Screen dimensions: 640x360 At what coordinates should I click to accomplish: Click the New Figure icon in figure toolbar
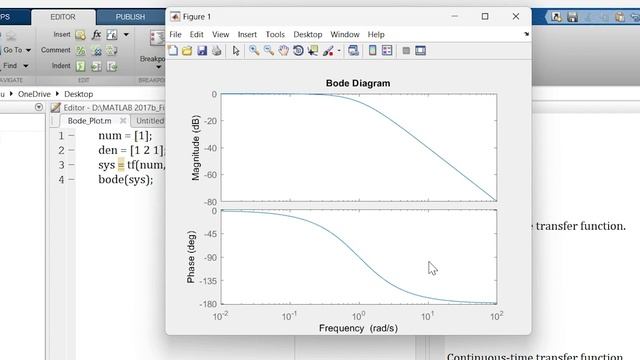click(x=173, y=50)
